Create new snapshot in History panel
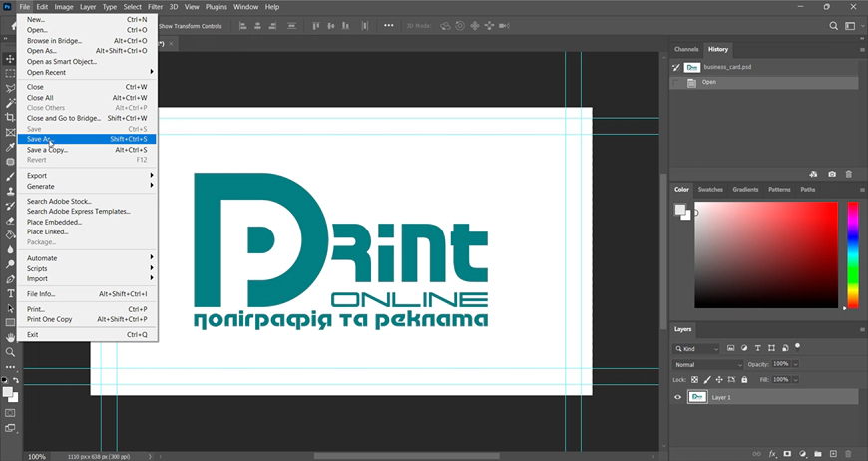The image size is (868, 461). [832, 174]
